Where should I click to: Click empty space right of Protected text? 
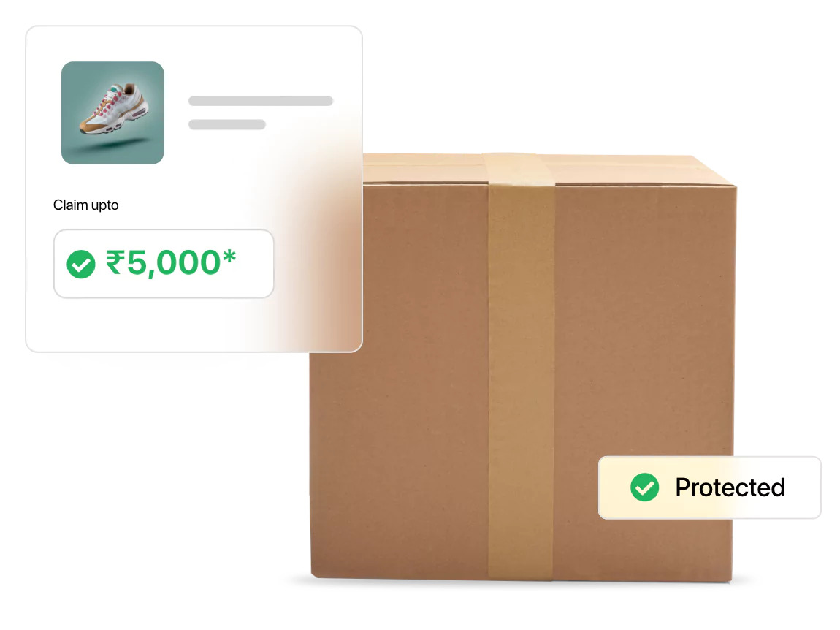pyautogui.click(x=803, y=487)
